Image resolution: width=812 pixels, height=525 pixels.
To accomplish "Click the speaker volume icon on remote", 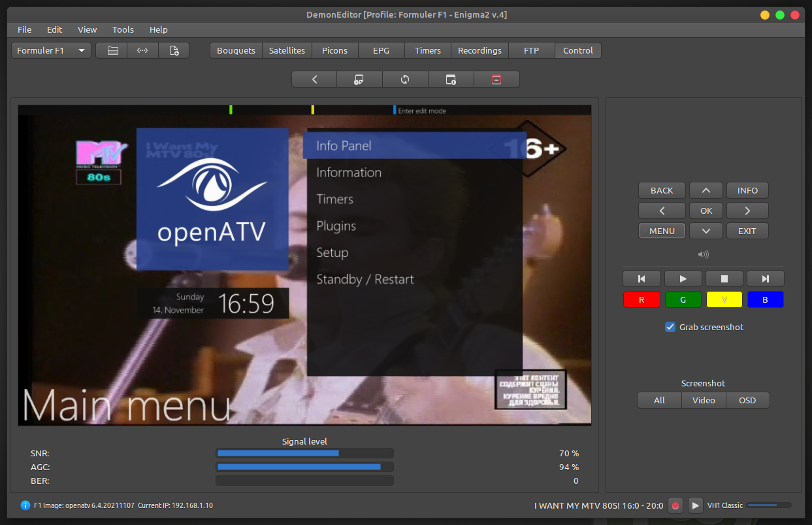I will coord(703,254).
